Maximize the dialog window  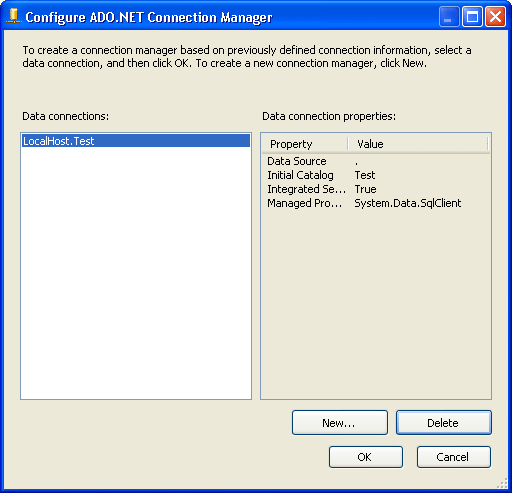tap(472, 16)
